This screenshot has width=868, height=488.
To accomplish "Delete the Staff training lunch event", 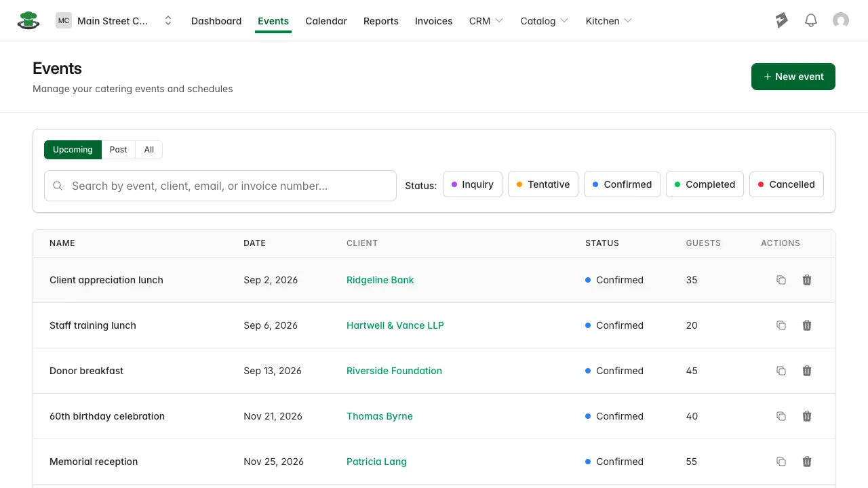I will click(x=807, y=325).
